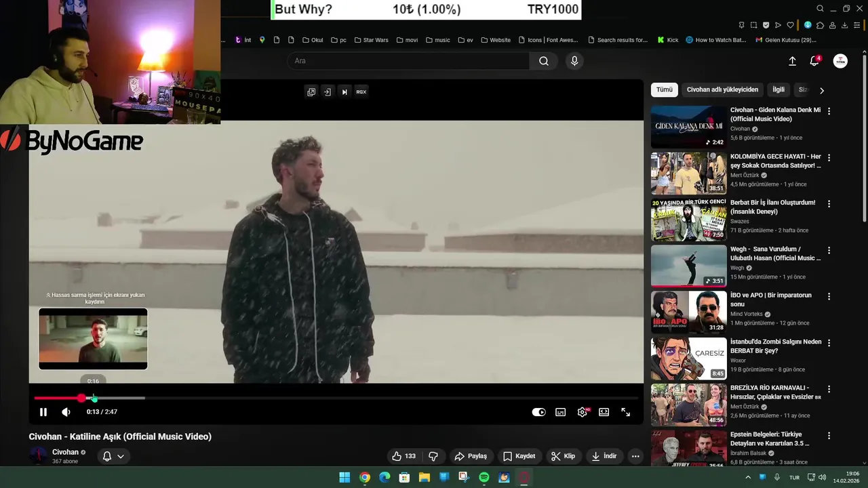Click the seek preview thumbnail above progress bar
Screen dimensions: 868x488
93,339
